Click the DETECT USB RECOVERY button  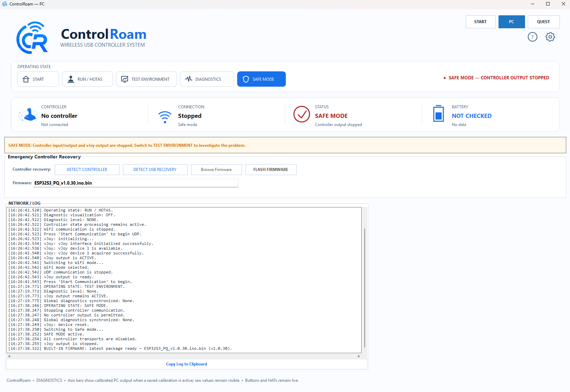155,170
